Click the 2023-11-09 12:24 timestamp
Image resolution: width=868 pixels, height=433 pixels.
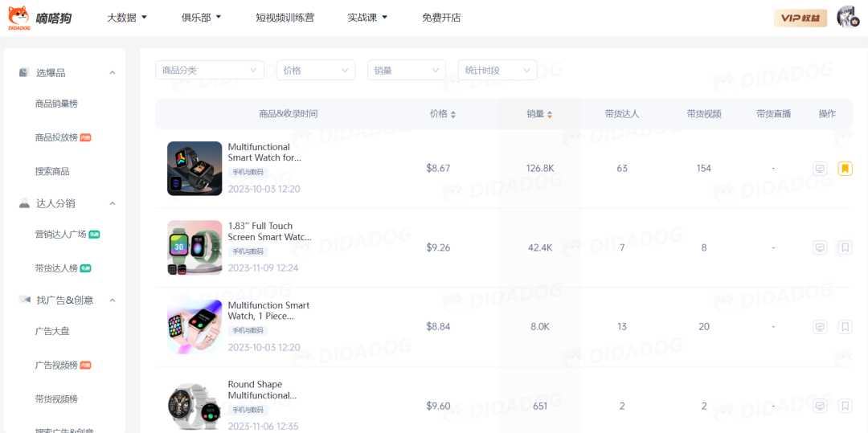click(x=263, y=268)
